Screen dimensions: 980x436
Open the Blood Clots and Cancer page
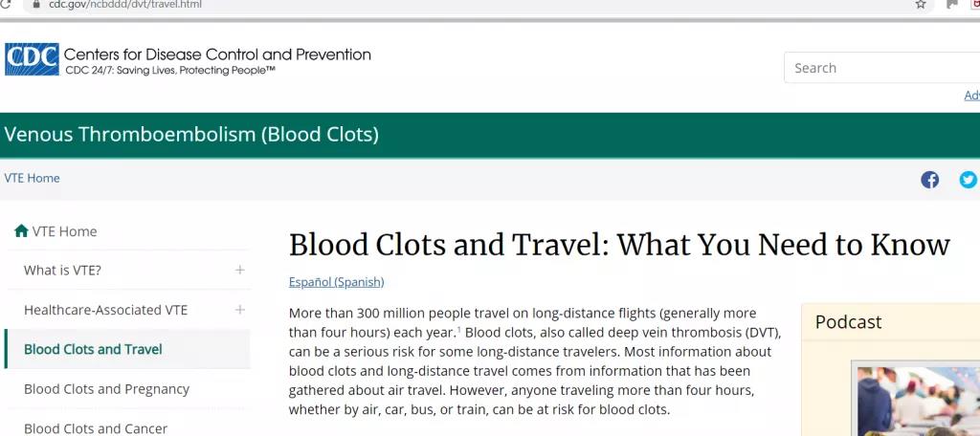(x=96, y=428)
